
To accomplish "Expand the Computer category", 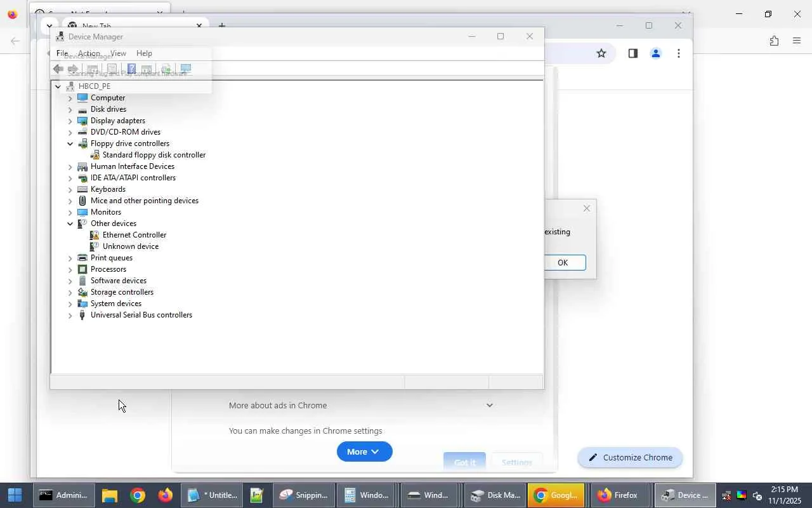I will click(x=70, y=98).
